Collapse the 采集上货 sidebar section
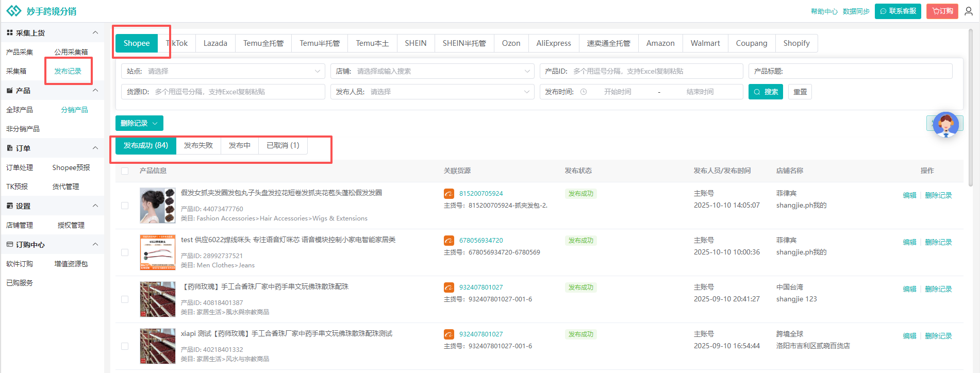The height and width of the screenshot is (373, 980). pos(95,32)
